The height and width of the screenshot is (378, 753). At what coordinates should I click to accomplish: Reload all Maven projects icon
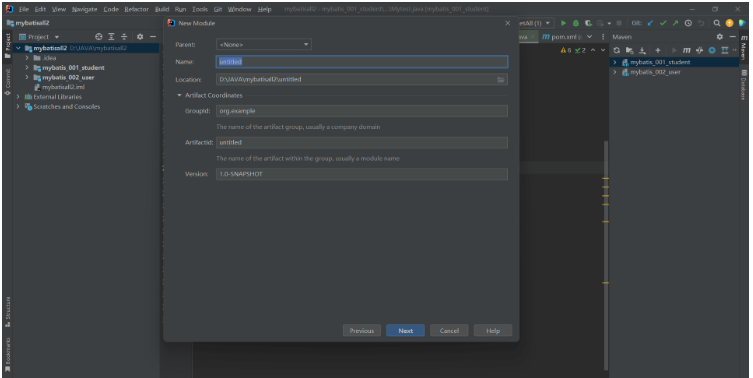click(x=617, y=50)
